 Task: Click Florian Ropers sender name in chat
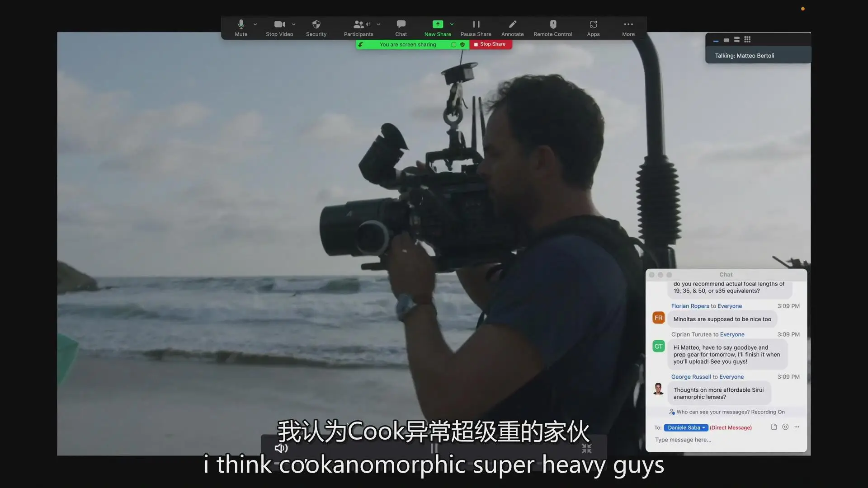(x=690, y=306)
